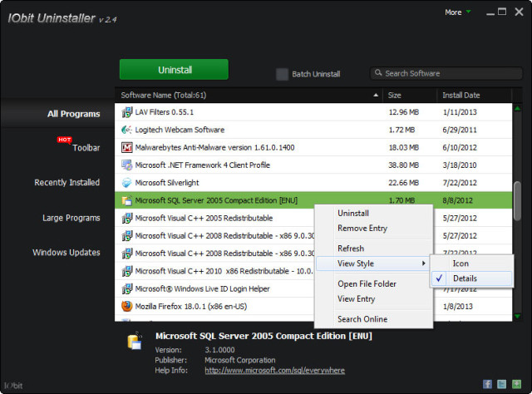Click the green Uninstall button
This screenshot has width=532, height=394.
click(x=174, y=70)
